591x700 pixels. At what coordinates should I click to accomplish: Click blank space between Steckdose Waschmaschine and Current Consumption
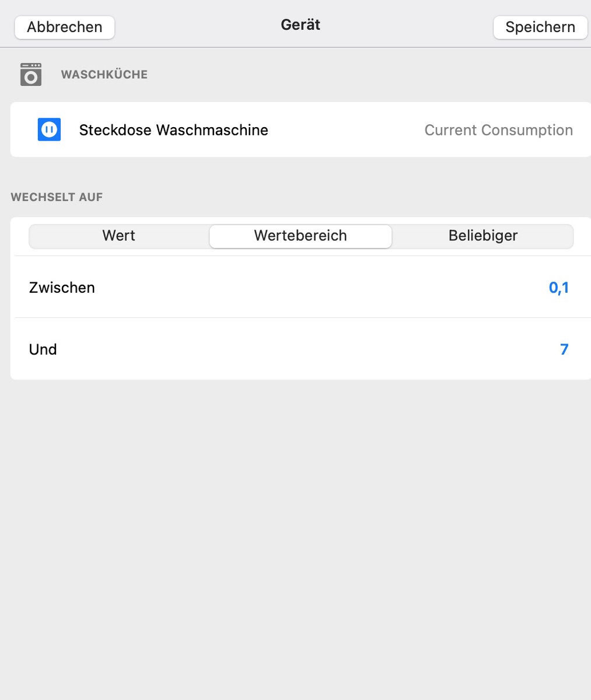pos(344,130)
